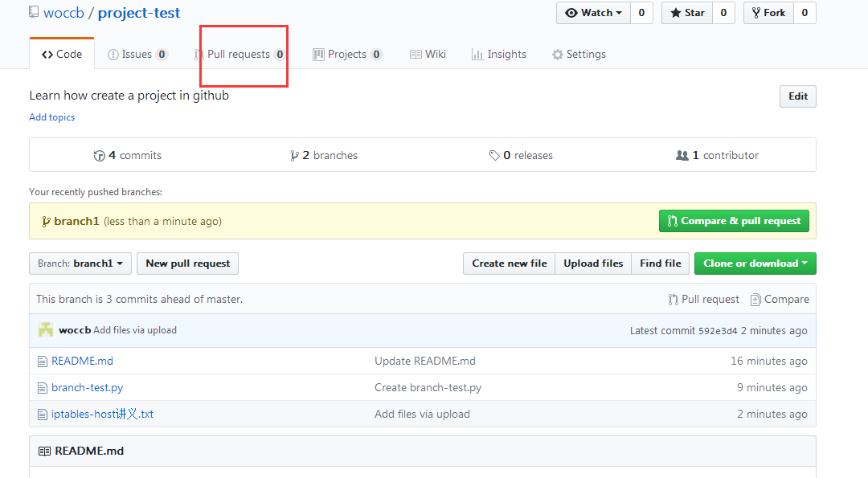Click the repository book icon beside woccb
868x478 pixels.
(35, 11)
